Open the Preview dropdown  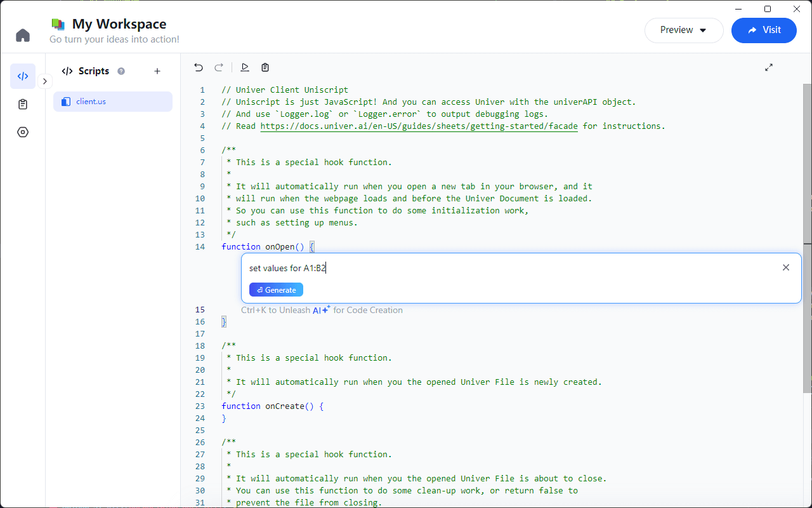click(684, 30)
